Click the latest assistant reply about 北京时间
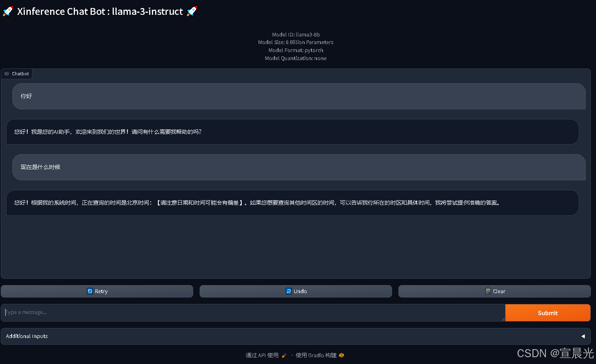Viewport: 596px width, 364px height. (292, 203)
